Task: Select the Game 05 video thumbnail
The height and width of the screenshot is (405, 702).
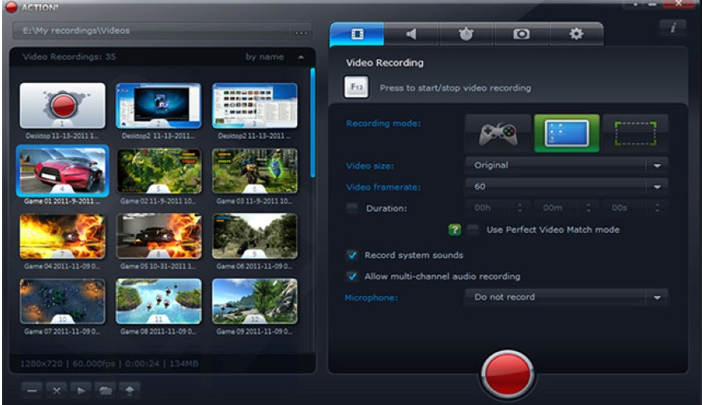Action: (158, 238)
